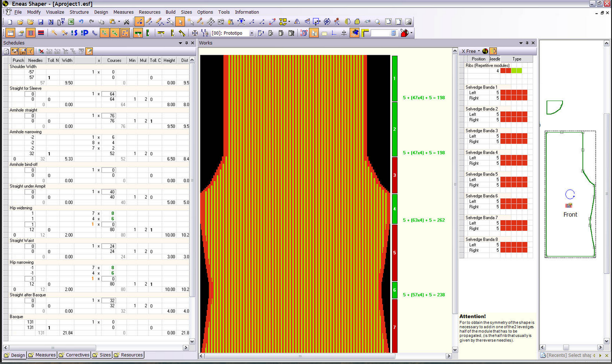Select the arrow pointer tool in top toolbar
Screen dimensions: 612x364
[180, 22]
